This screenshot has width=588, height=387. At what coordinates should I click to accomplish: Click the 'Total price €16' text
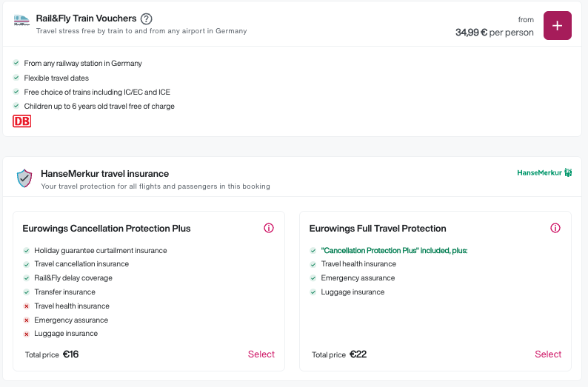pyautogui.click(x=52, y=354)
